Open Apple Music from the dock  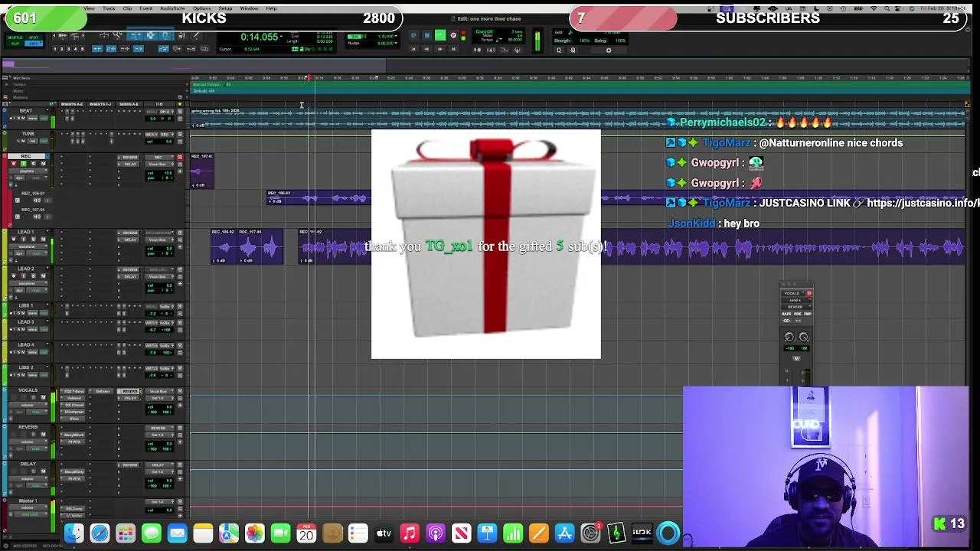(x=410, y=533)
